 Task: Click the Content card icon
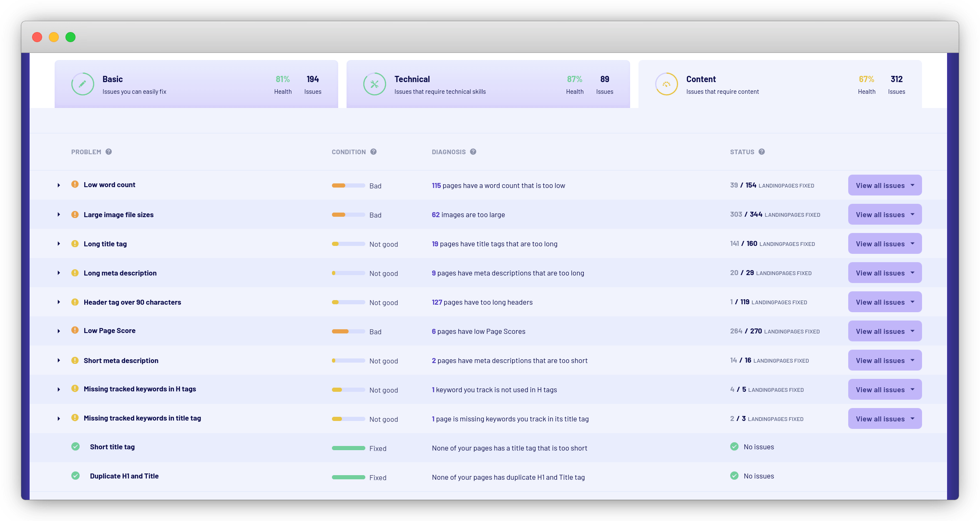[x=666, y=84]
